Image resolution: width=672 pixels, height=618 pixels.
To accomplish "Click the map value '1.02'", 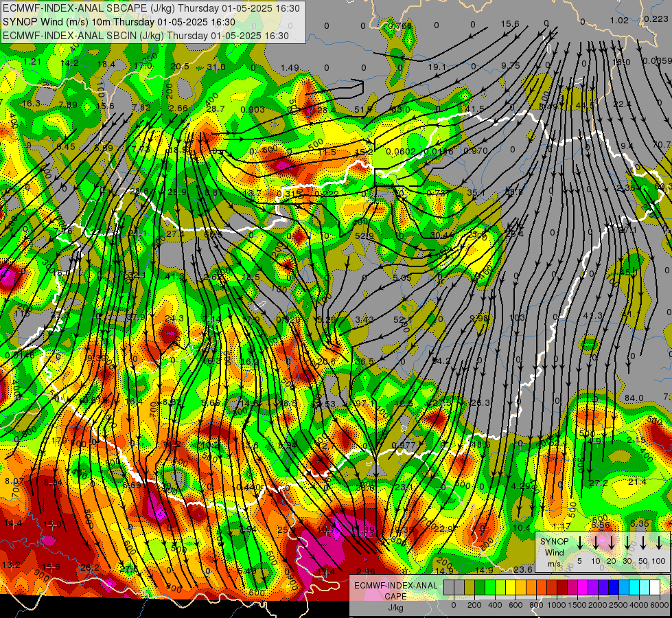I will [x=619, y=20].
